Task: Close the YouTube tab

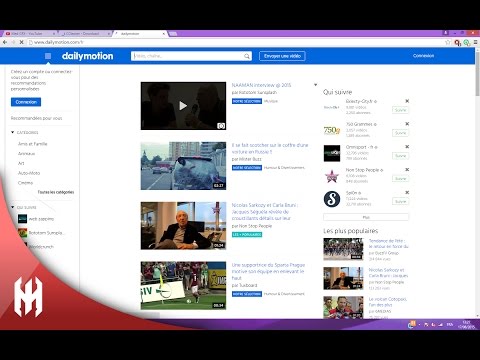Action: pos(54,34)
